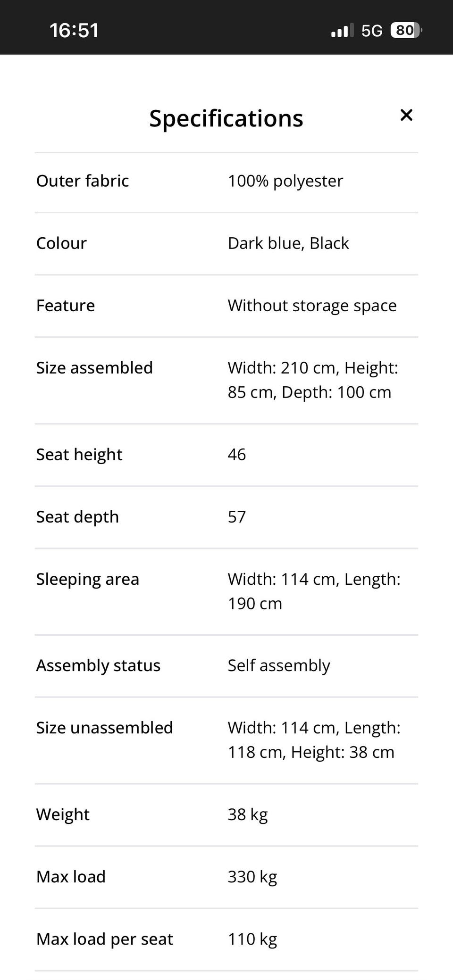Tap the battery level icon showing 80
Screen dimensions: 453x980
pyautogui.click(x=405, y=31)
